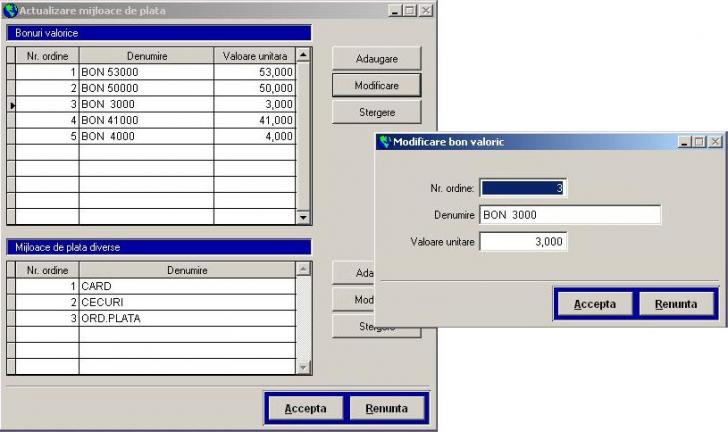This screenshot has width=728, height=432.
Task: Click the app icon in the Actualizare mijloace de plata title bar
Action: 11,10
